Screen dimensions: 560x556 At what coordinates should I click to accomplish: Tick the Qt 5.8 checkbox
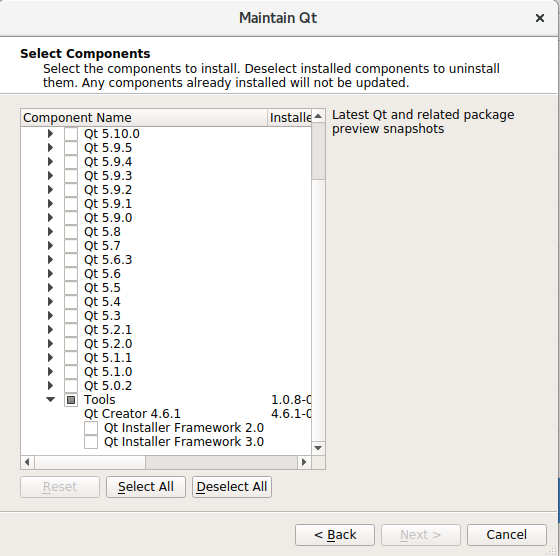71,232
